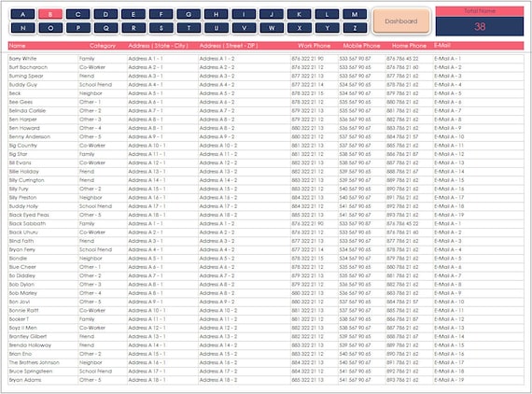Image resolution: width=532 pixels, height=394 pixels.
Task: Select the Name column header
Action: pyautogui.click(x=18, y=46)
